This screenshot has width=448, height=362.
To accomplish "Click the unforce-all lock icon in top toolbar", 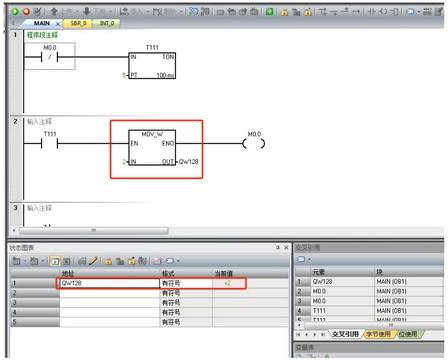I will (308, 12).
